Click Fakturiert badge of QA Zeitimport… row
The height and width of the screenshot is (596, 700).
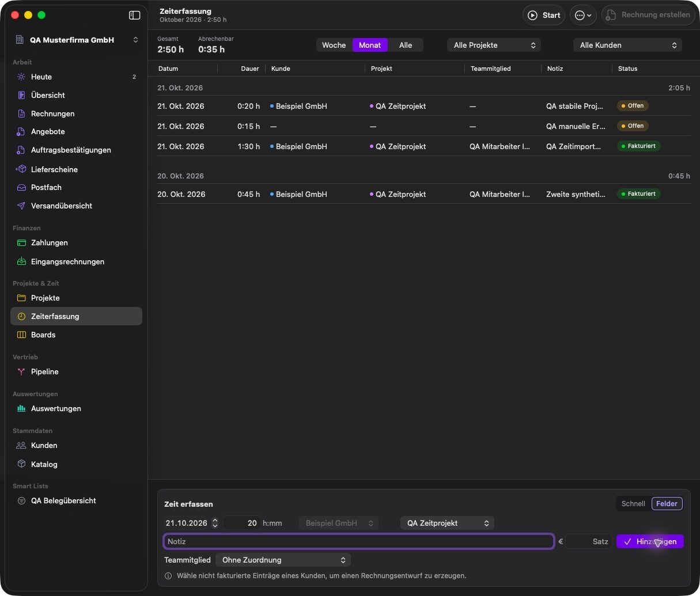coord(638,146)
